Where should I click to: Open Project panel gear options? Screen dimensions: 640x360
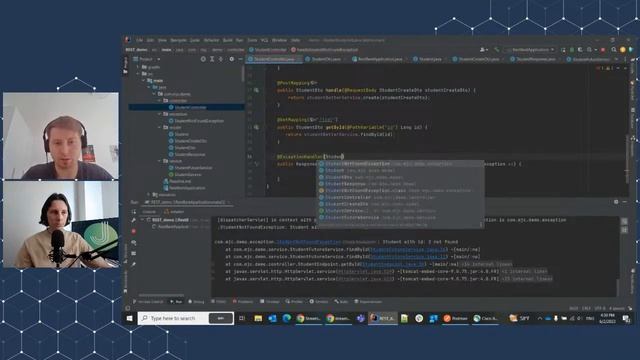coord(231,59)
